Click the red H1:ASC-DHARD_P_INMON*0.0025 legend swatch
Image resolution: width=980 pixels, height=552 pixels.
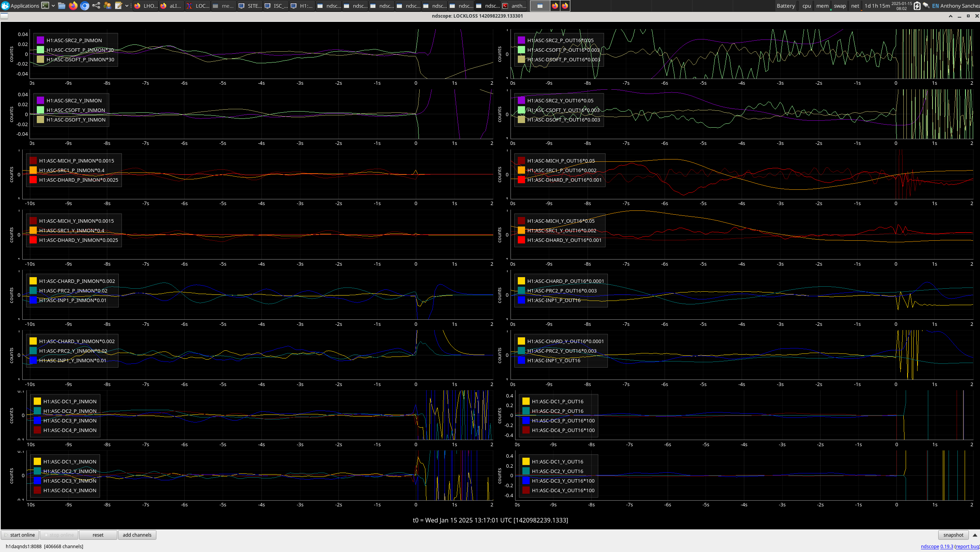33,180
